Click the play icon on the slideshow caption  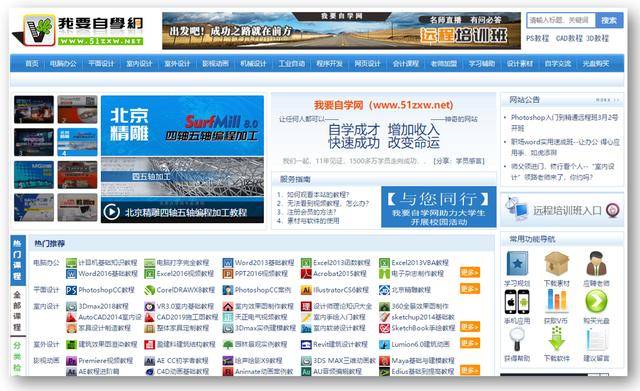click(111, 212)
